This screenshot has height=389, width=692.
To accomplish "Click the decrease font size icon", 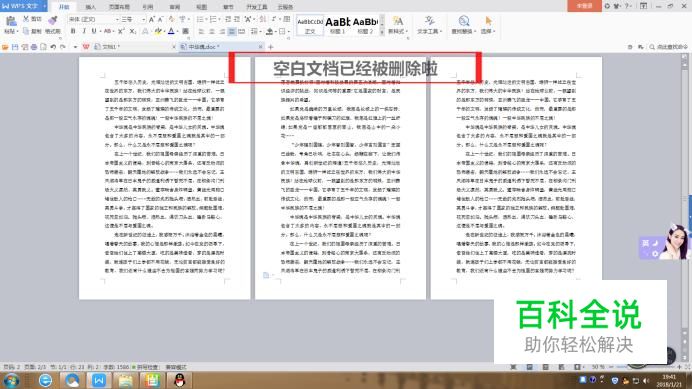I will pos(161,19).
